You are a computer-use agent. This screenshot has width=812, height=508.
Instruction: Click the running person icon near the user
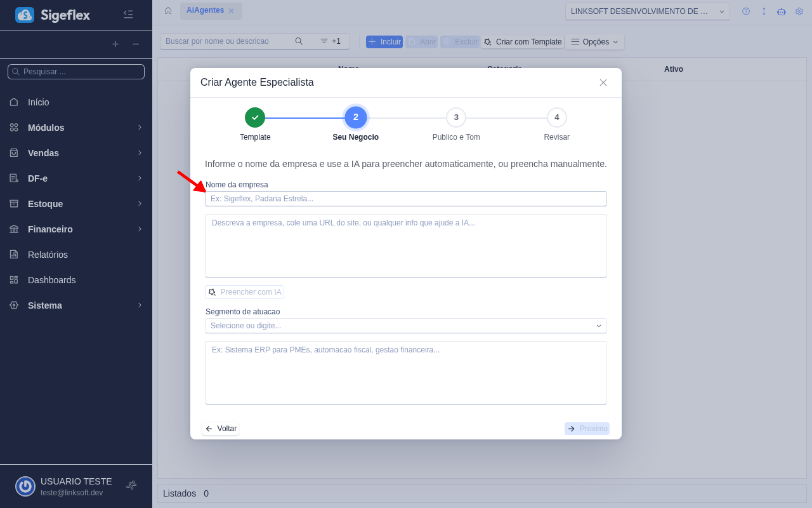tap(131, 485)
